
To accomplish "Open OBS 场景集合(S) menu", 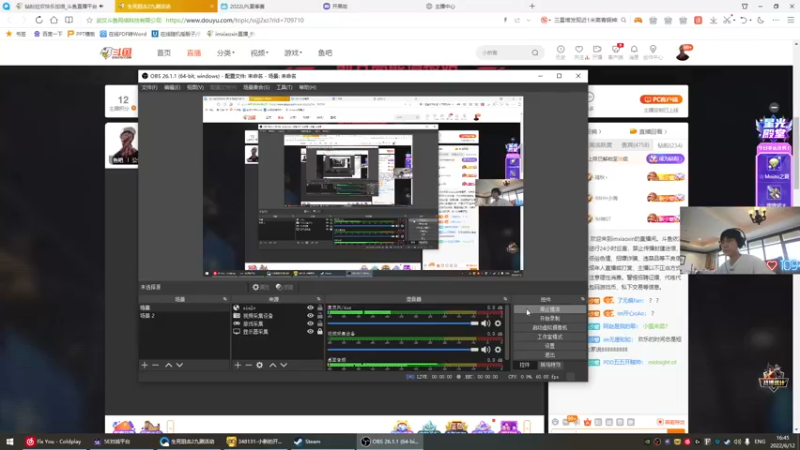I will tap(256, 87).
